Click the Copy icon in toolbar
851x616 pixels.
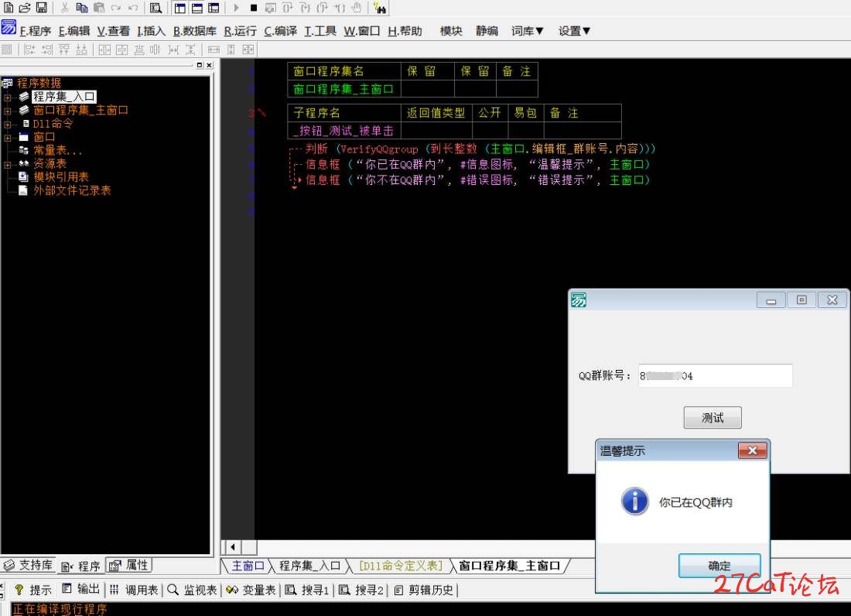pos(82,8)
